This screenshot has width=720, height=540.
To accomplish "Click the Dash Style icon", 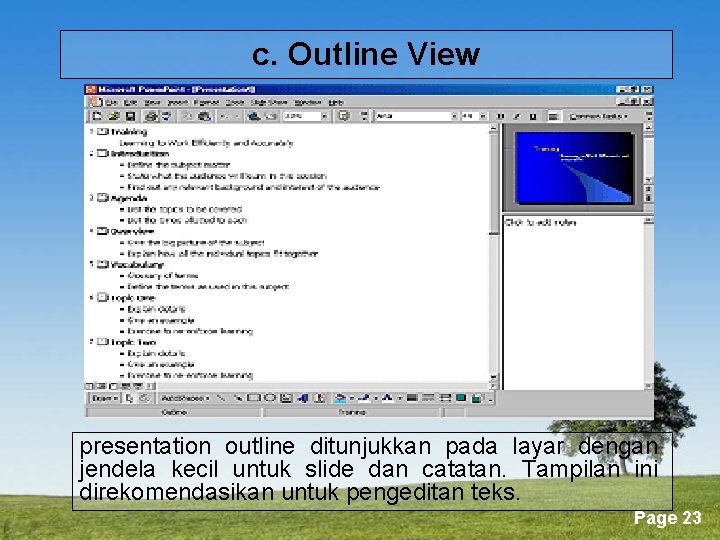I will click(x=428, y=398).
